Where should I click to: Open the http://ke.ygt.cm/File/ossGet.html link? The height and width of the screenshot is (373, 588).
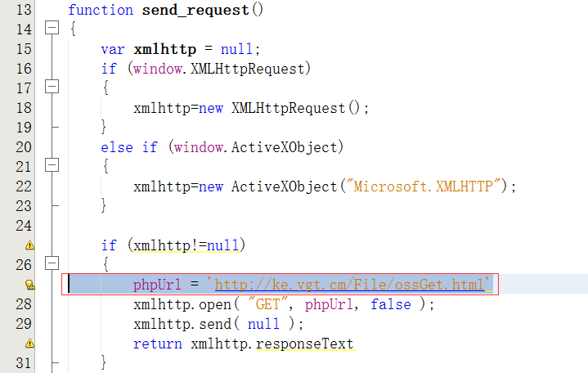click(349, 285)
